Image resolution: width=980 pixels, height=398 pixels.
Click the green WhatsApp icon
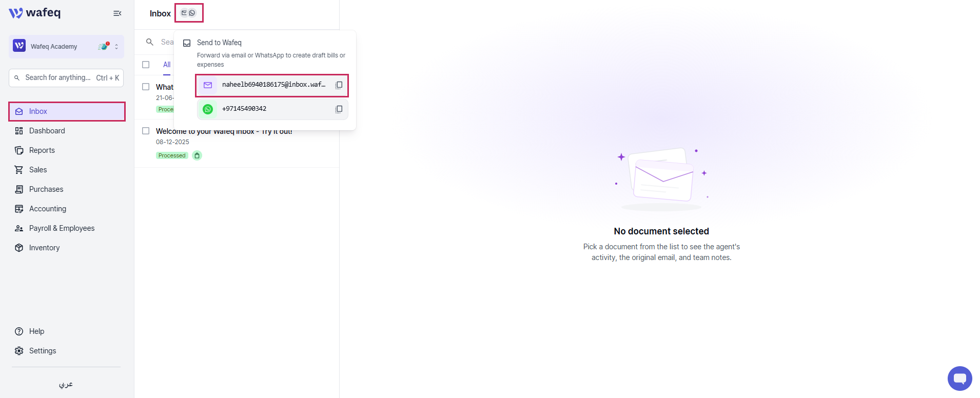coord(208,109)
